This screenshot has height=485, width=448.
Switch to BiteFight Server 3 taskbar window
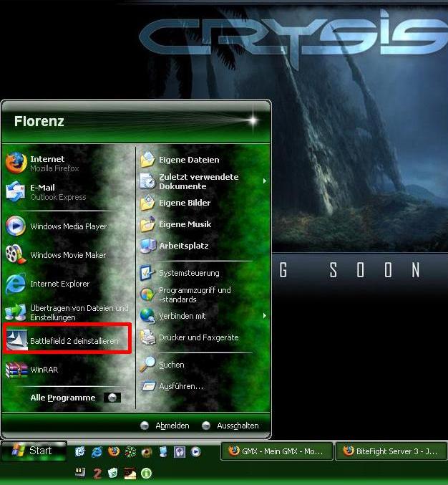(391, 451)
